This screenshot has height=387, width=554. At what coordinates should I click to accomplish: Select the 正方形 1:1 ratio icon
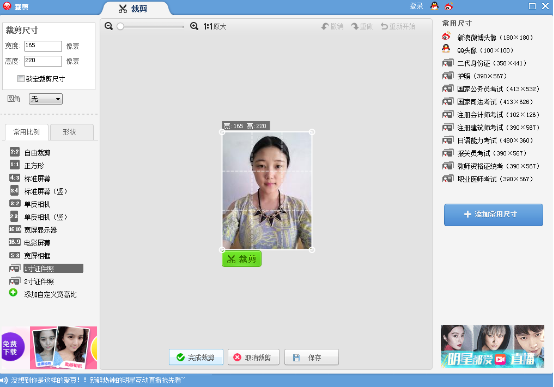[14, 165]
